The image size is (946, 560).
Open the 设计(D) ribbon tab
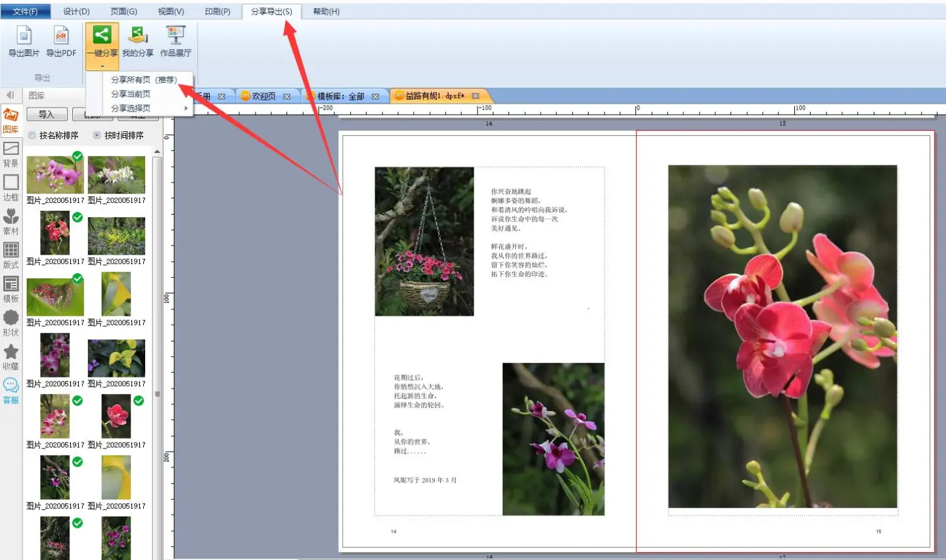(76, 11)
